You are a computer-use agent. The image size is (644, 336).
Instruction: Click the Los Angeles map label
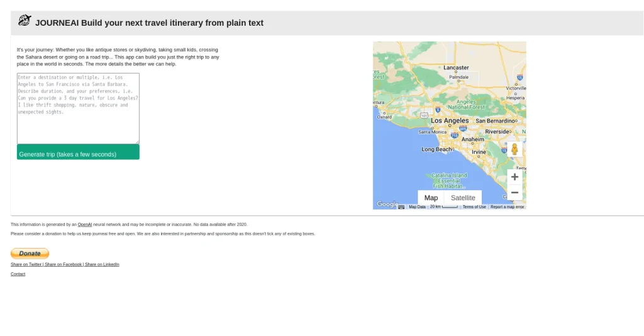[x=450, y=121]
